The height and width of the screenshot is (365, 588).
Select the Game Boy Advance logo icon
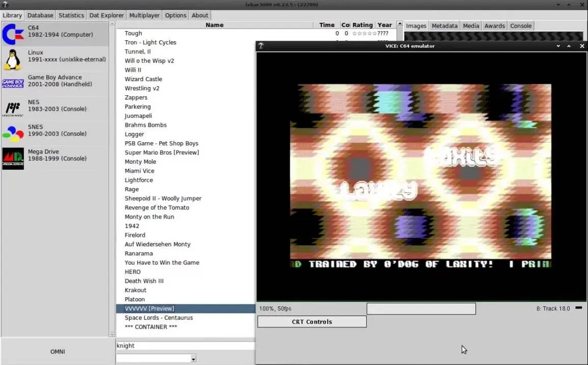[13, 84]
